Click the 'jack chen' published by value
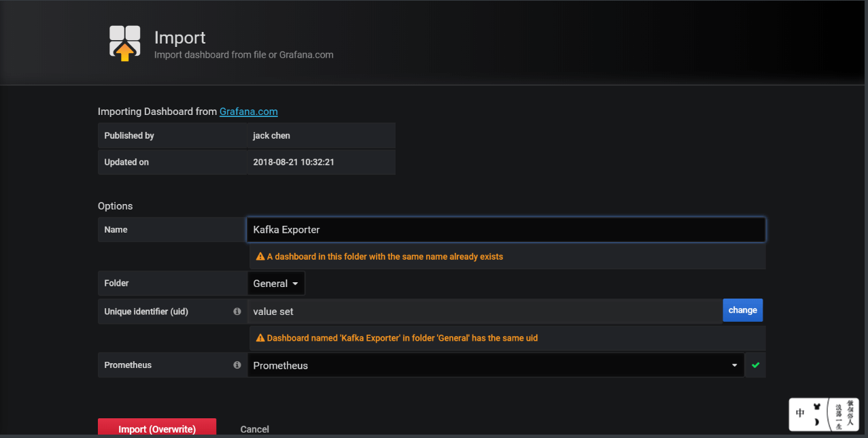 tap(271, 135)
